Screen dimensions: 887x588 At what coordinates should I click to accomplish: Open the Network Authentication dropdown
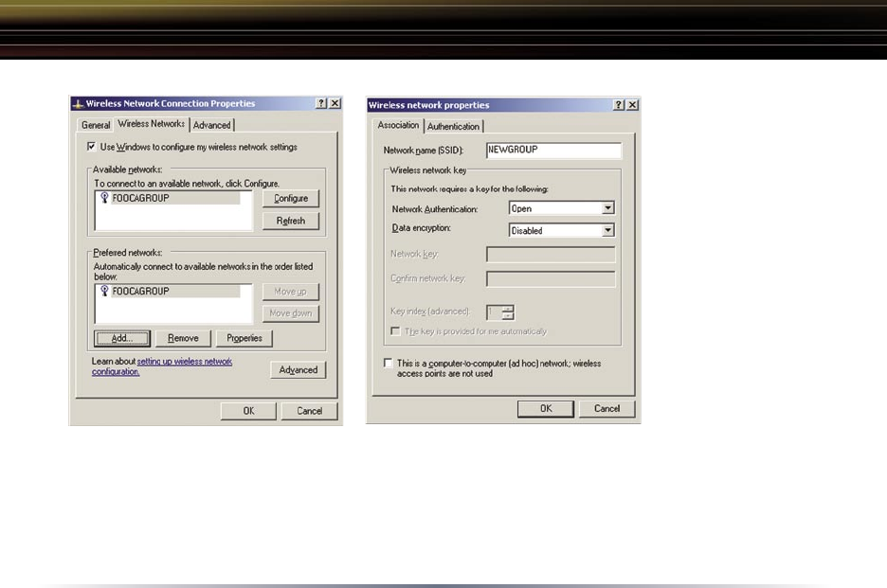click(x=607, y=208)
